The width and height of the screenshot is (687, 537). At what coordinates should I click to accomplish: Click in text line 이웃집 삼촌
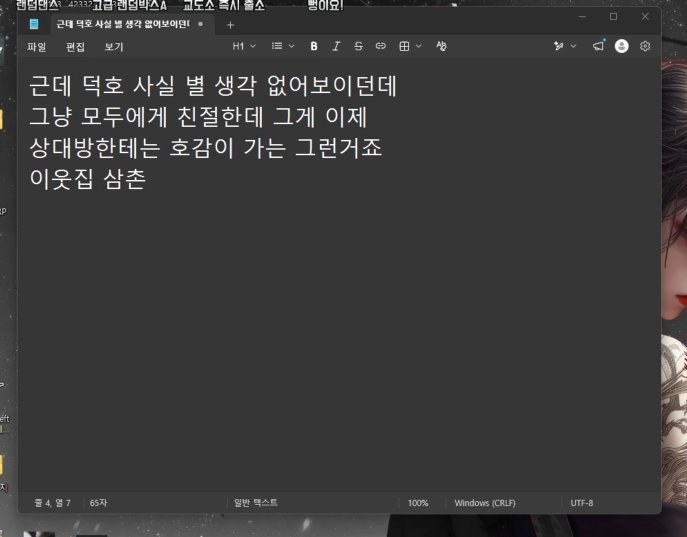pyautogui.click(x=88, y=179)
